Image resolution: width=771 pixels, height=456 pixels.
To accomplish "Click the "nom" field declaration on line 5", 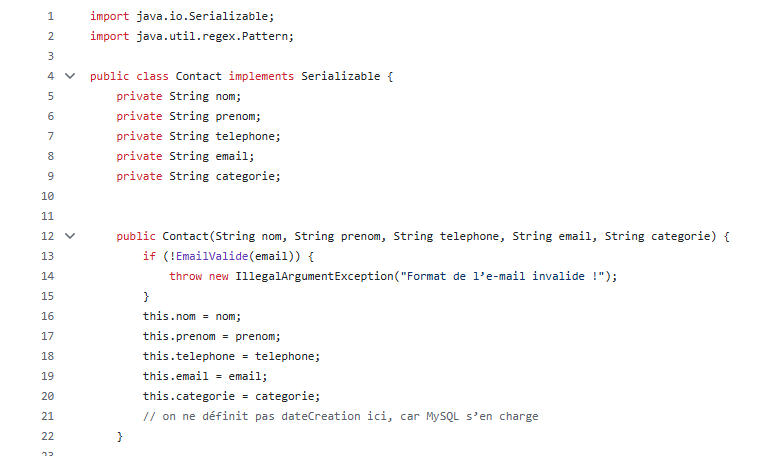I will [225, 96].
